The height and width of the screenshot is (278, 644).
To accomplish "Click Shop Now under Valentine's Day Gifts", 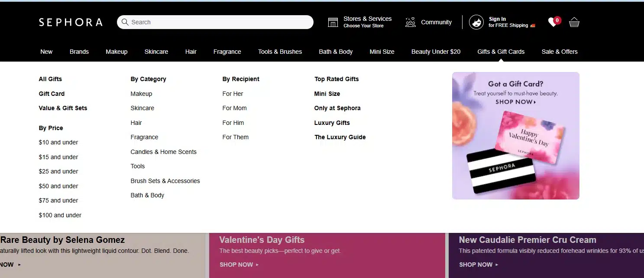I will 239,265.
